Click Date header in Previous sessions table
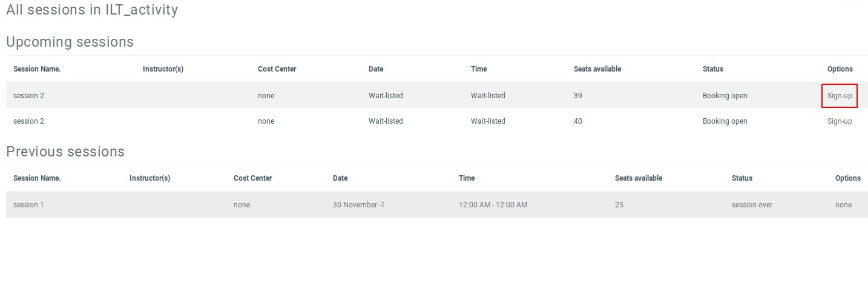Image resolution: width=868 pixels, height=288 pixels. [340, 178]
